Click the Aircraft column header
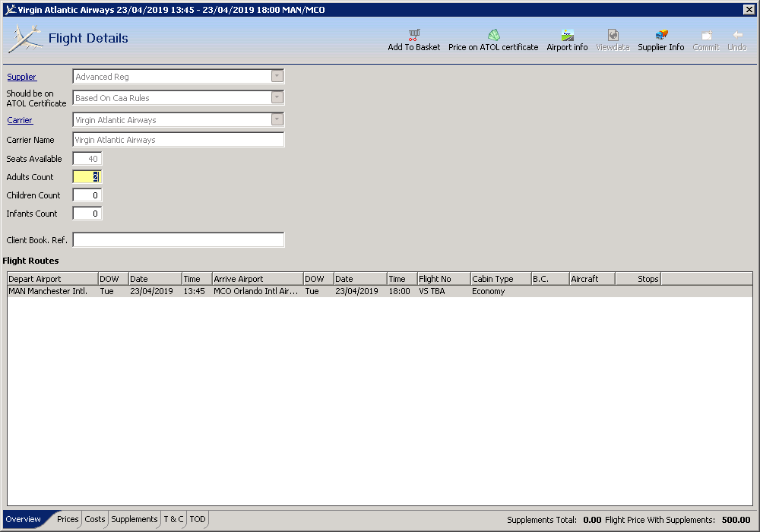760x532 pixels. click(592, 279)
